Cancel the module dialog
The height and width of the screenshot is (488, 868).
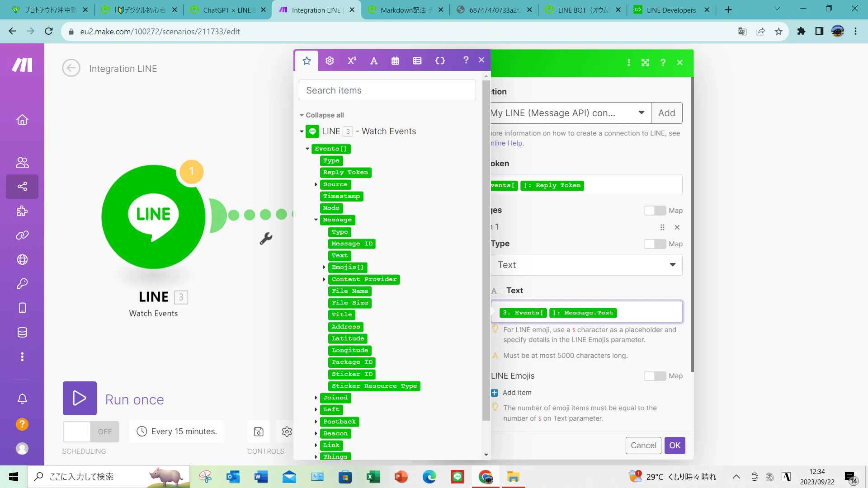pyautogui.click(x=643, y=446)
